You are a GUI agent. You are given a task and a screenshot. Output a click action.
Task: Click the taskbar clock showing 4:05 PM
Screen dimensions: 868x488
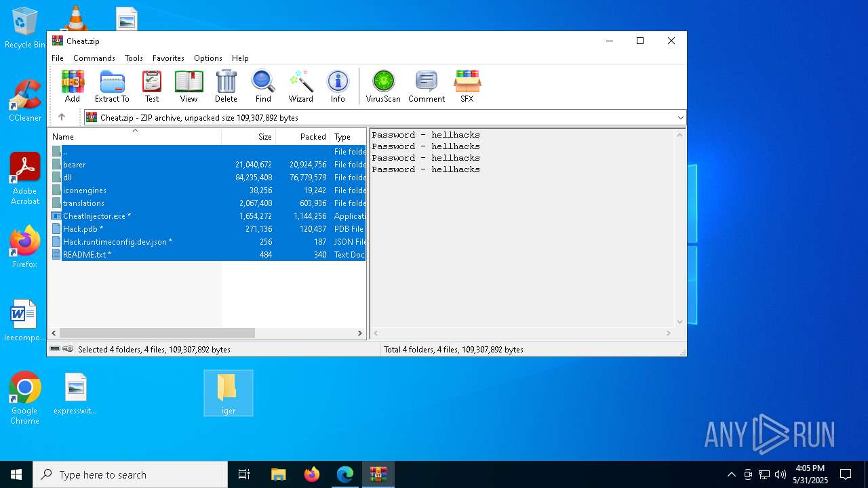click(810, 474)
